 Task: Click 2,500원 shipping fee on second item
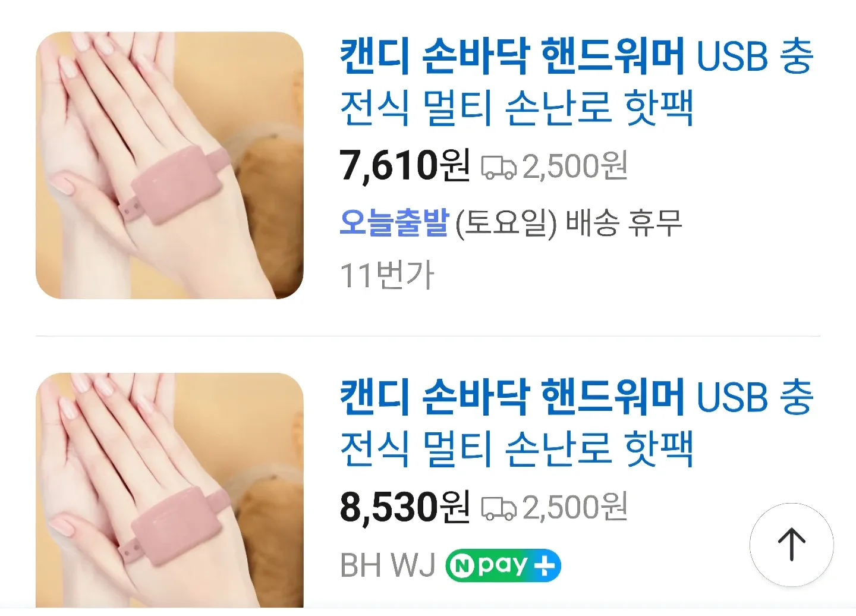[575, 507]
